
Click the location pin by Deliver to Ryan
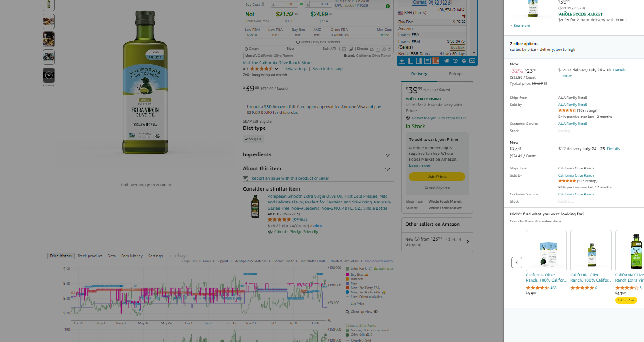pyautogui.click(x=408, y=118)
